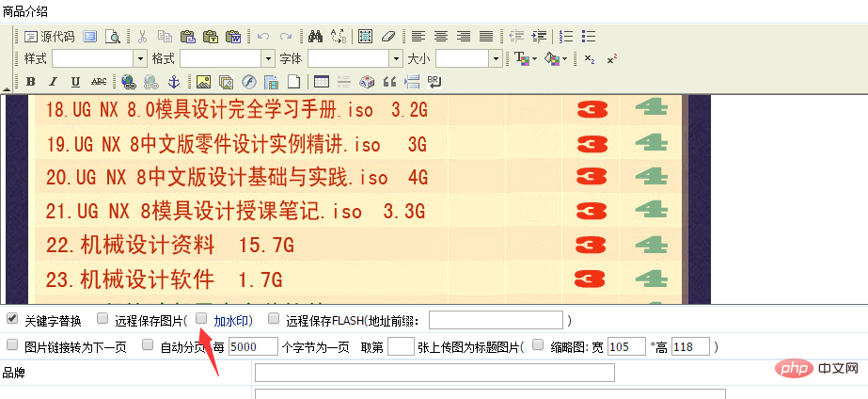Click the bytes-per-page field showing 5000
The width and height of the screenshot is (868, 399).
click(x=253, y=346)
